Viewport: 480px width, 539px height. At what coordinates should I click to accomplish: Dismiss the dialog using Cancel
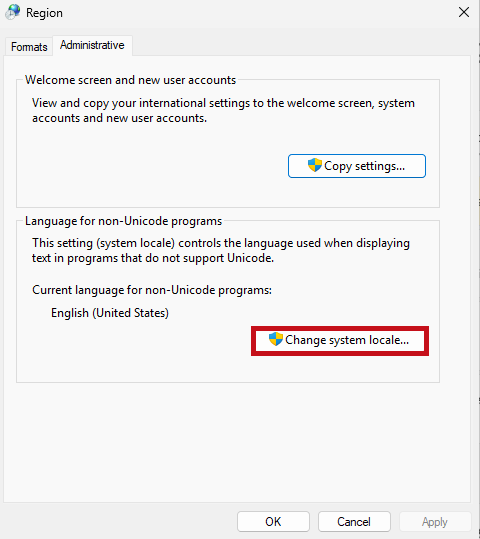click(354, 521)
